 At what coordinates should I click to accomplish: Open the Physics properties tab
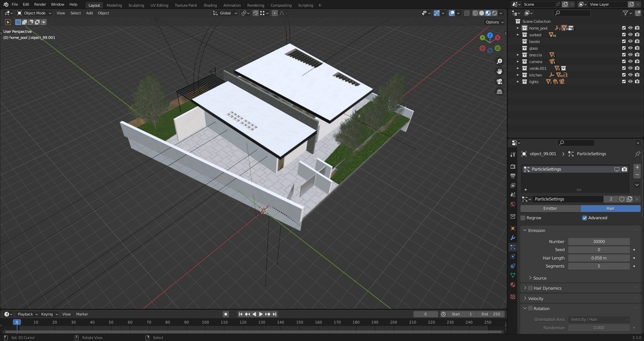(x=513, y=257)
